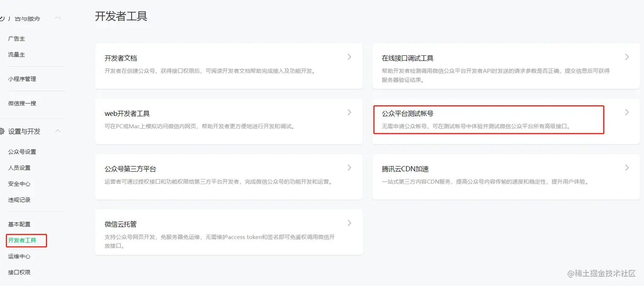Open the 公众平台测试帐号 card title
Screen dimensions: 644x286
[408, 114]
